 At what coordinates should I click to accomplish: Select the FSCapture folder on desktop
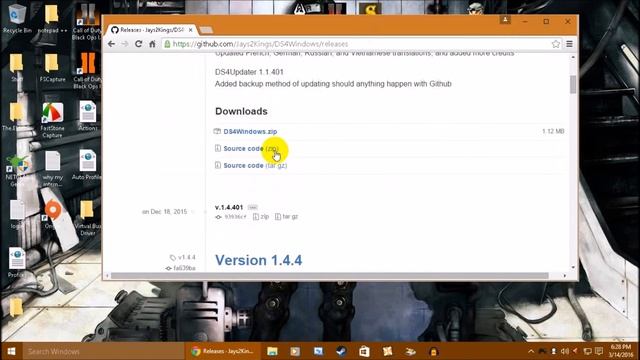coord(52,67)
